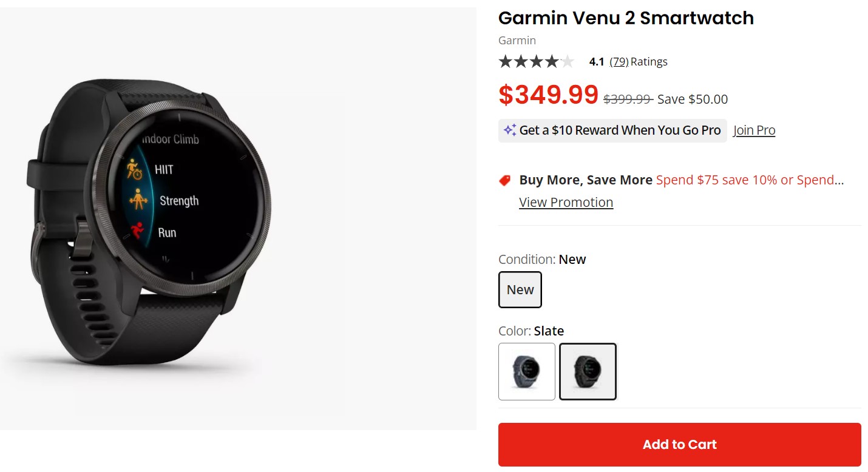Open the 79 ratings link

(x=619, y=61)
